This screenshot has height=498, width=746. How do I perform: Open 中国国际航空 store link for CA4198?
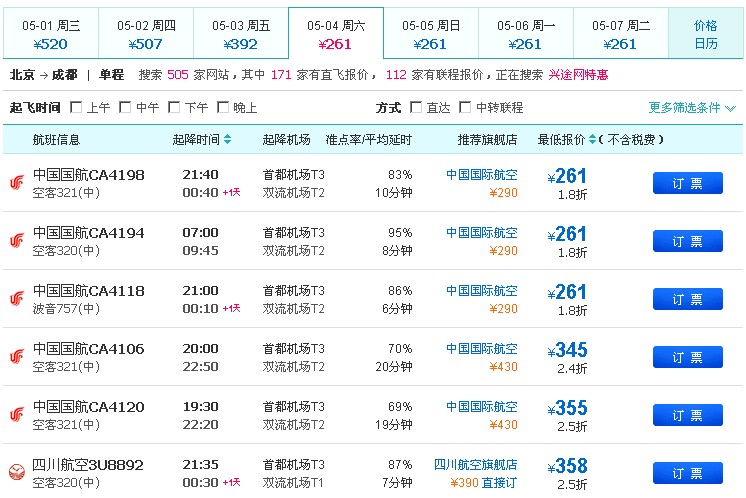(481, 175)
